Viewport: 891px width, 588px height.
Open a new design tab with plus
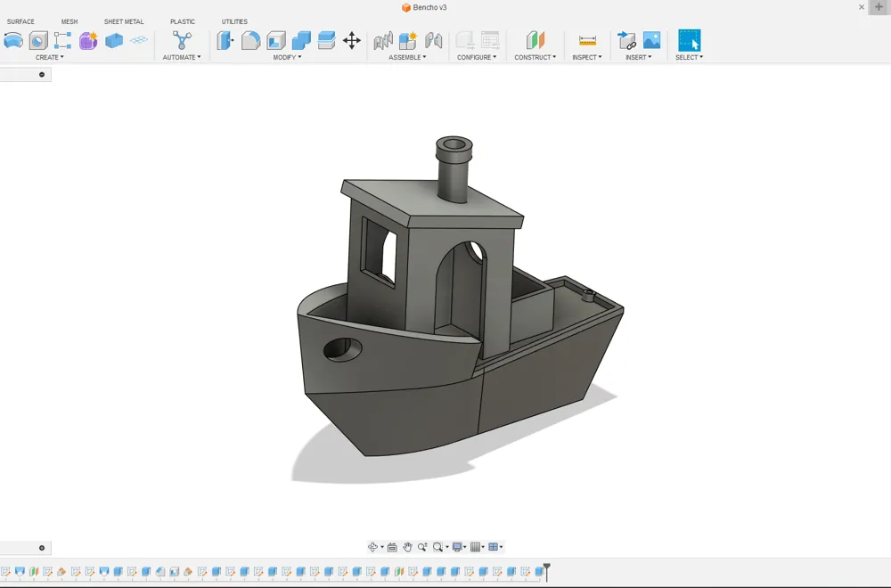point(879,7)
